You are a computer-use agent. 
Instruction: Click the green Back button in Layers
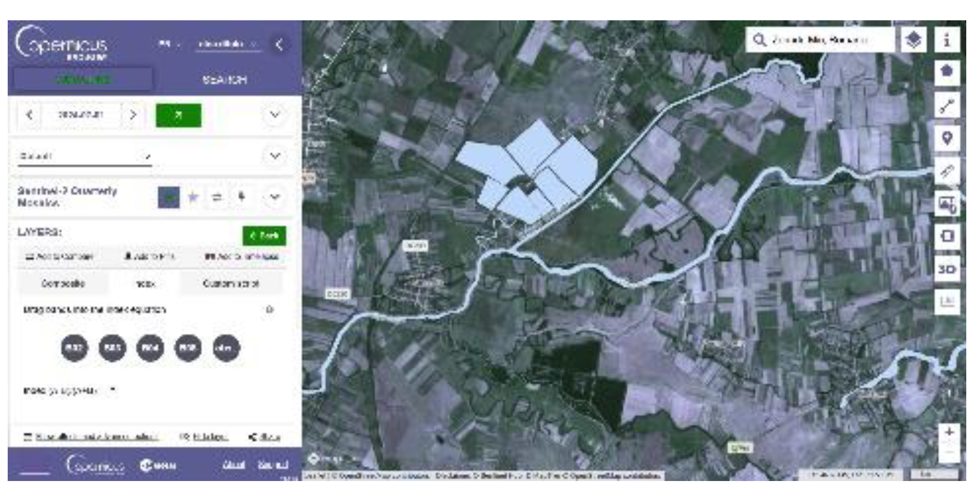[264, 236]
